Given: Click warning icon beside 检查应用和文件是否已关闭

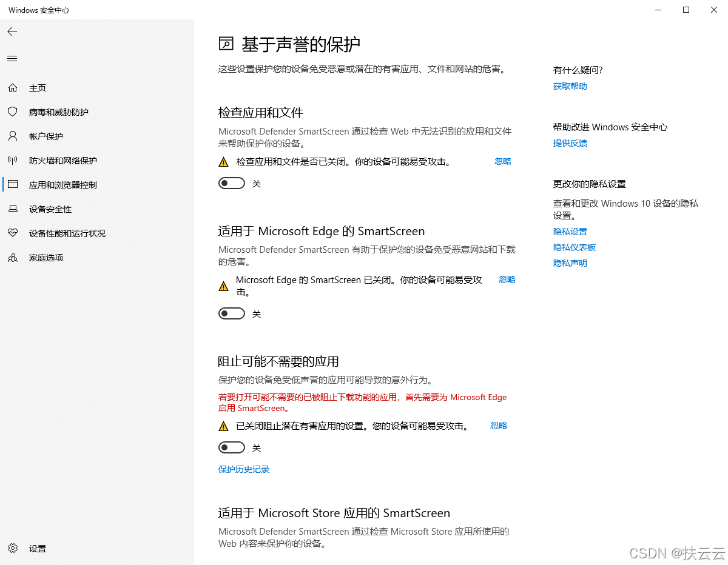Looking at the screenshot, I should click(223, 162).
